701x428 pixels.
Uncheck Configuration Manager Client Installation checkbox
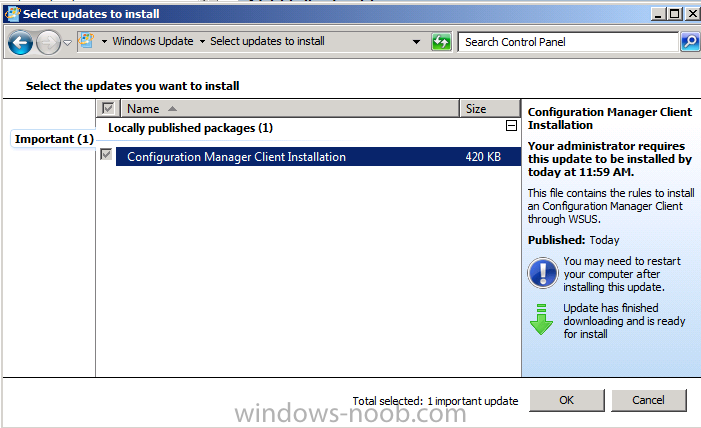tap(106, 155)
